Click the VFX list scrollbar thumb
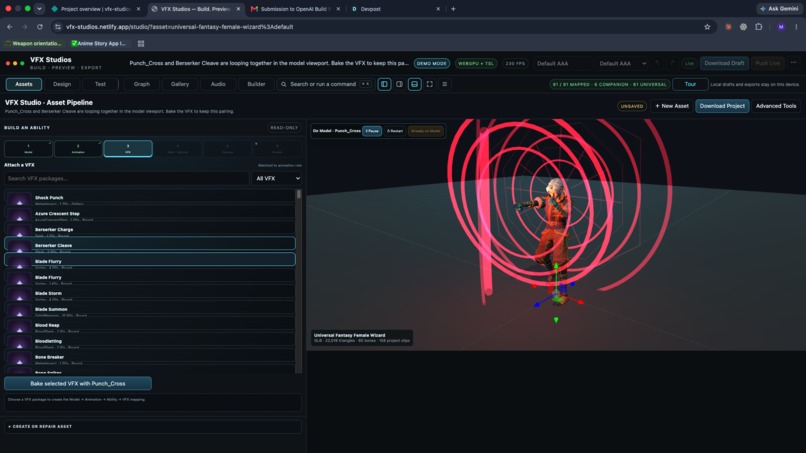Screen dimensions: 806x453 [298, 194]
